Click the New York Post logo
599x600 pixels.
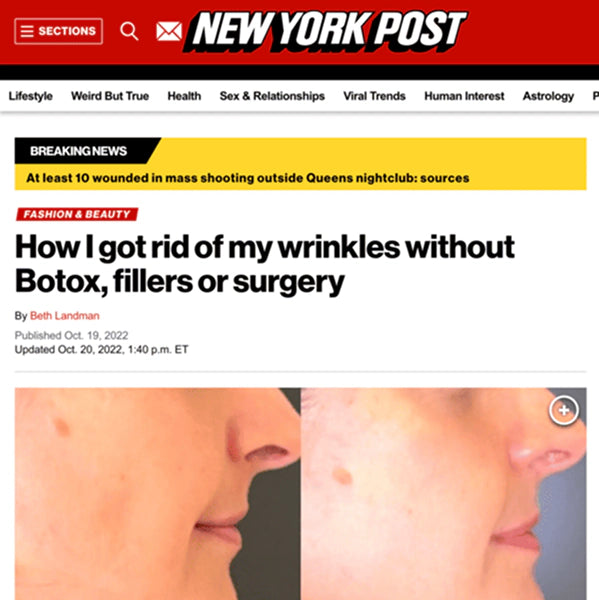pyautogui.click(x=325, y=31)
